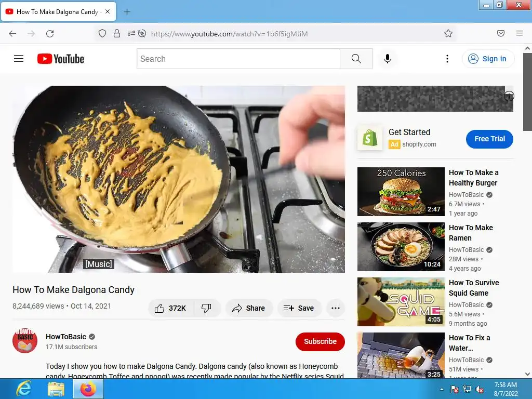This screenshot has height=399, width=532.
Task: Click the ad info icon on banner
Action: click(509, 96)
